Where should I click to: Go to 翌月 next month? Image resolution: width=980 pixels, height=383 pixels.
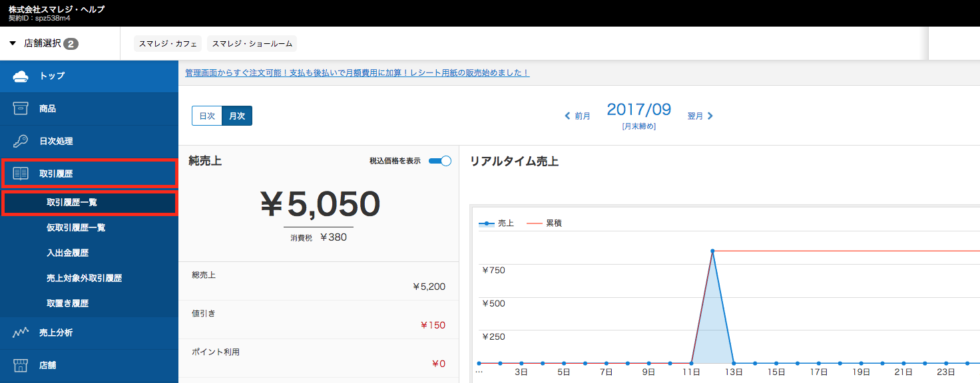pyautogui.click(x=700, y=116)
